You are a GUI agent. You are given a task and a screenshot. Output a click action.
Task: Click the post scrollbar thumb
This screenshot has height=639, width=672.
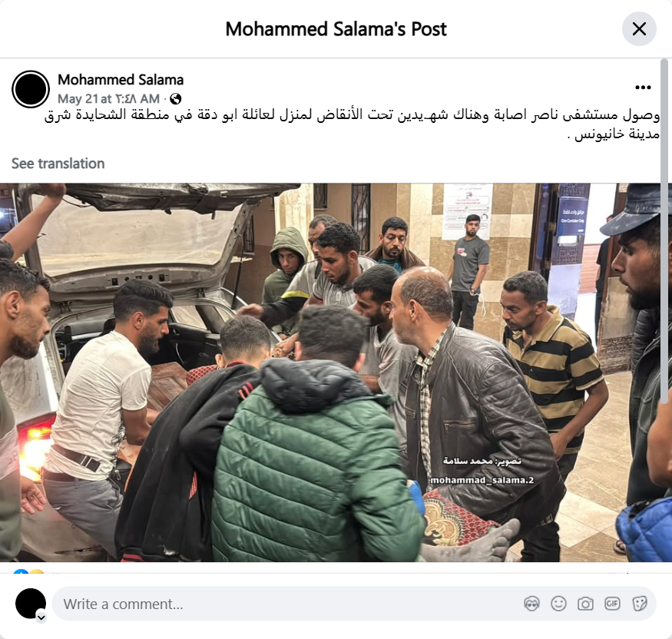[x=664, y=231]
